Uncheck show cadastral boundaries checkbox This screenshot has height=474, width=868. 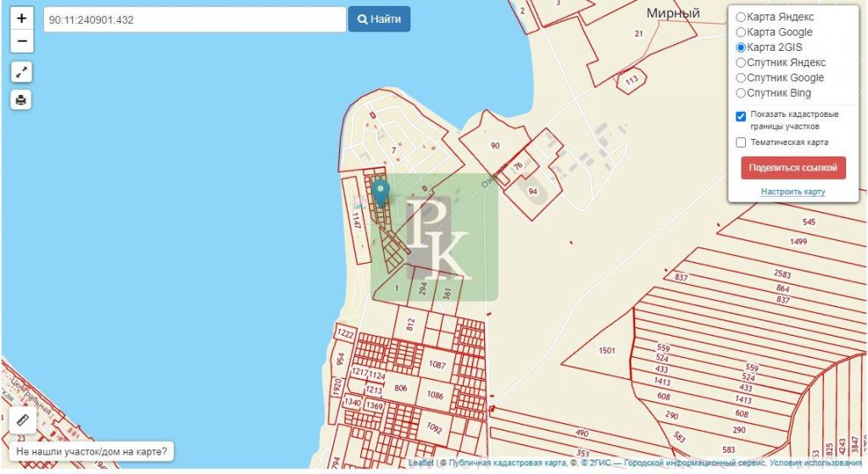tap(741, 116)
